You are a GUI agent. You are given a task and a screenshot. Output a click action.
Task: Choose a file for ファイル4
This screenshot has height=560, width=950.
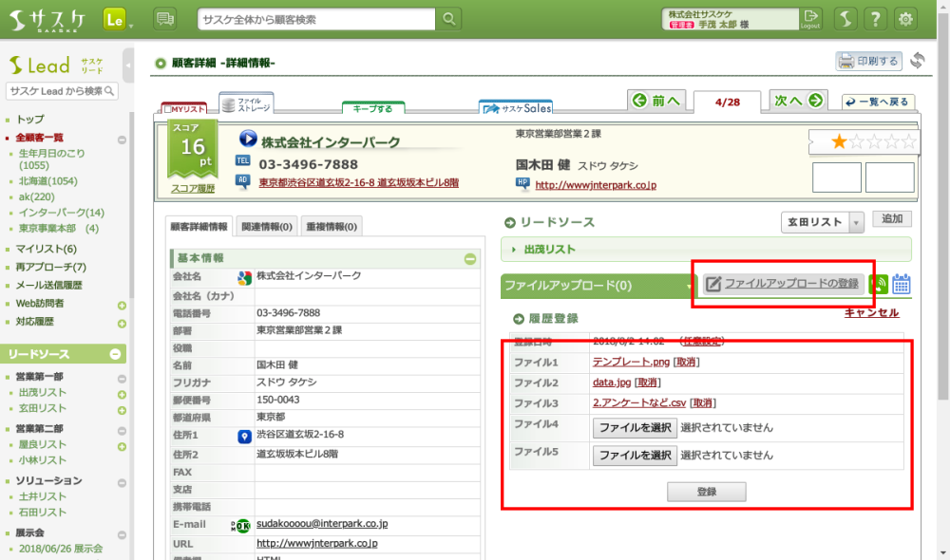635,428
